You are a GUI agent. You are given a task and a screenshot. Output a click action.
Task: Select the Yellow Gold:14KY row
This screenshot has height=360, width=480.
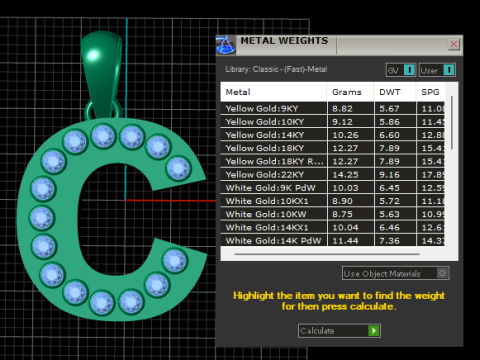(x=332, y=135)
